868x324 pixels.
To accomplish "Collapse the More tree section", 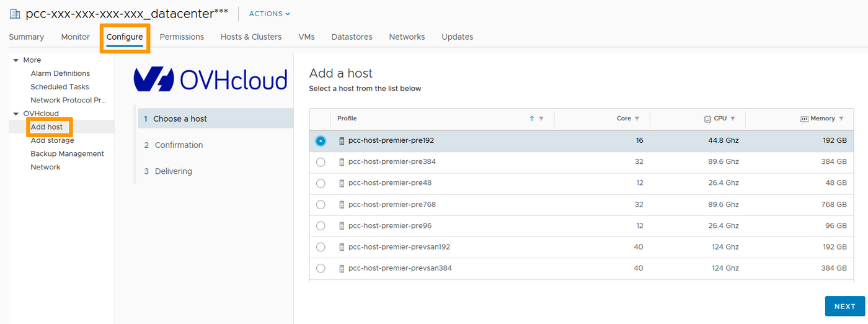I will [16, 60].
